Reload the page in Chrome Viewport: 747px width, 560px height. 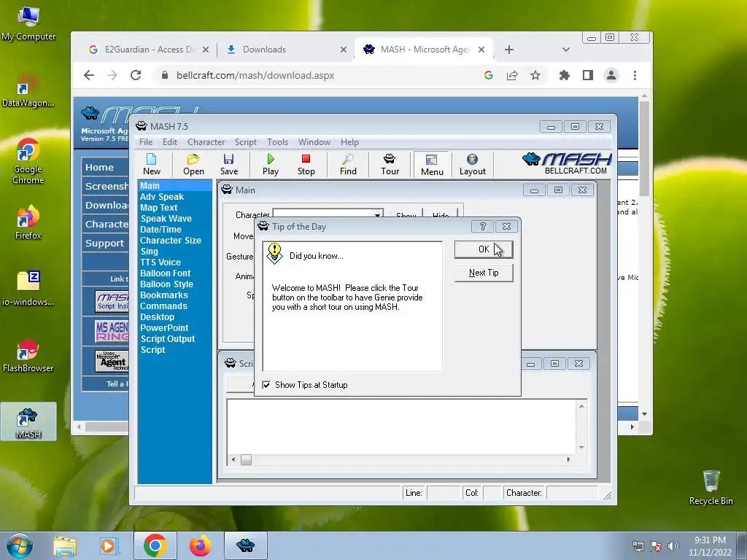(136, 75)
